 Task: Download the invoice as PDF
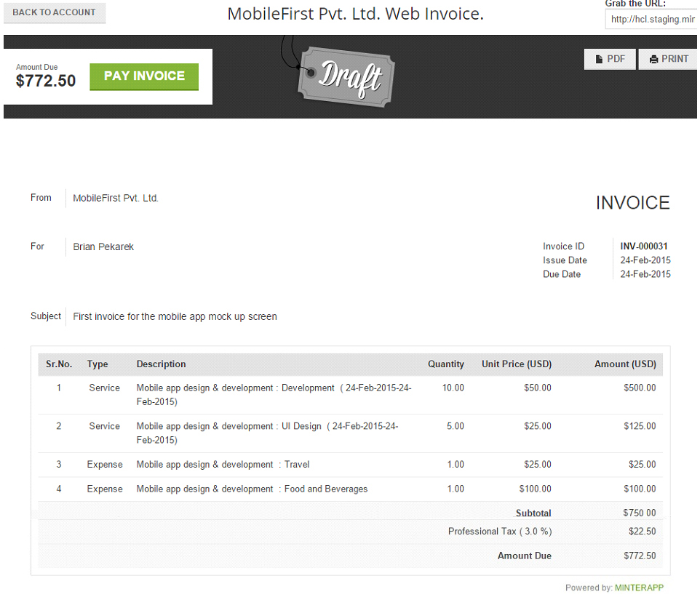coord(610,59)
